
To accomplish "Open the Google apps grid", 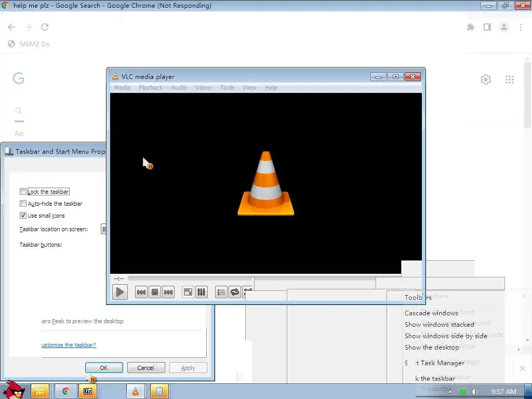I will [509, 79].
